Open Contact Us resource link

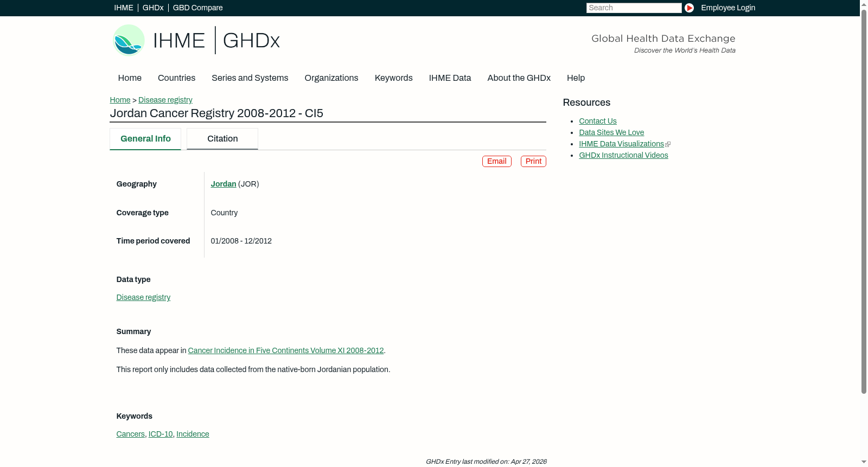(598, 121)
